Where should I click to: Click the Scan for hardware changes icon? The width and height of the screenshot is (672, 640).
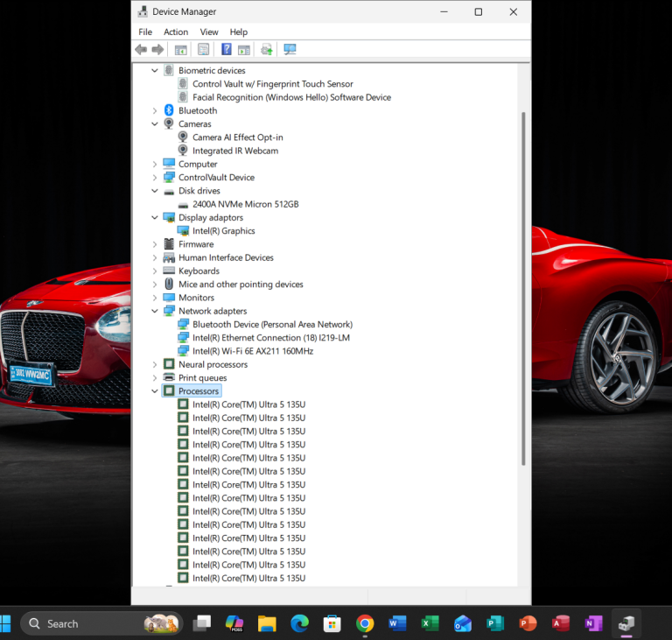point(290,50)
